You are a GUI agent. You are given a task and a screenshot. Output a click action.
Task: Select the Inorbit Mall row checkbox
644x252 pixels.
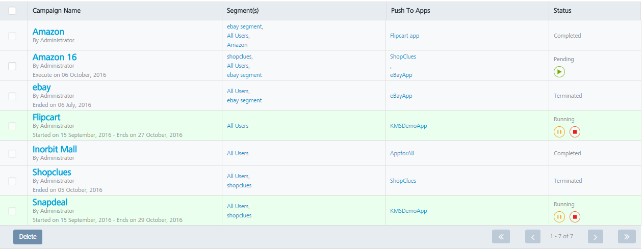tap(12, 153)
